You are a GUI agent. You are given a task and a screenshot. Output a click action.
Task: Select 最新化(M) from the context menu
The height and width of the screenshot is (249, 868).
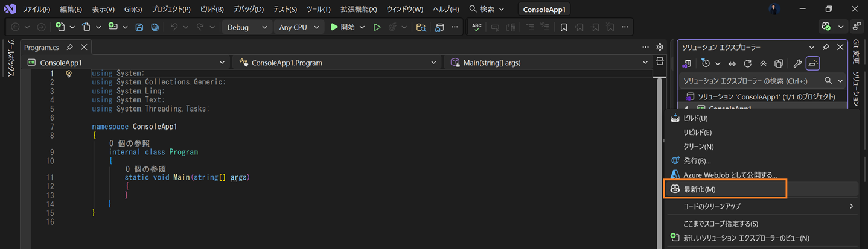click(725, 189)
